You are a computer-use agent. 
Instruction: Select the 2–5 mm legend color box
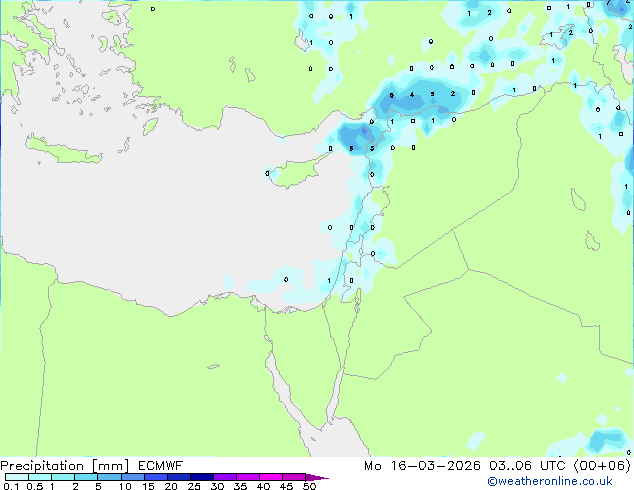point(86,477)
